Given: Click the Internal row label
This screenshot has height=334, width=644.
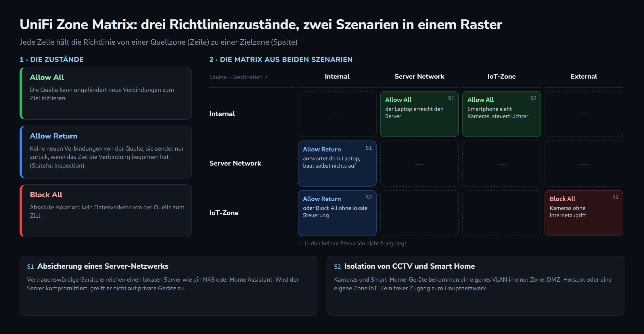Looking at the screenshot, I should point(222,114).
